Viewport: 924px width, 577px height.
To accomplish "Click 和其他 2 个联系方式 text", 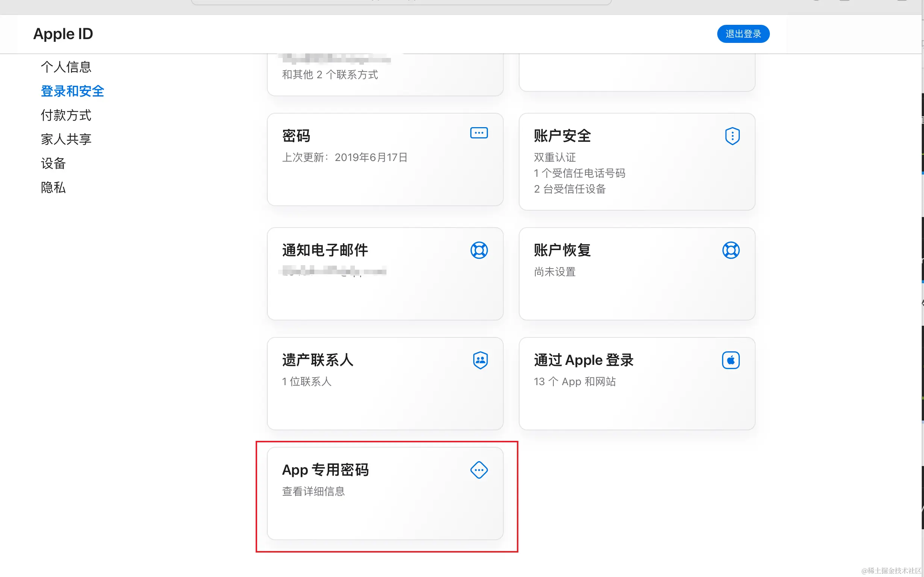I will point(330,75).
